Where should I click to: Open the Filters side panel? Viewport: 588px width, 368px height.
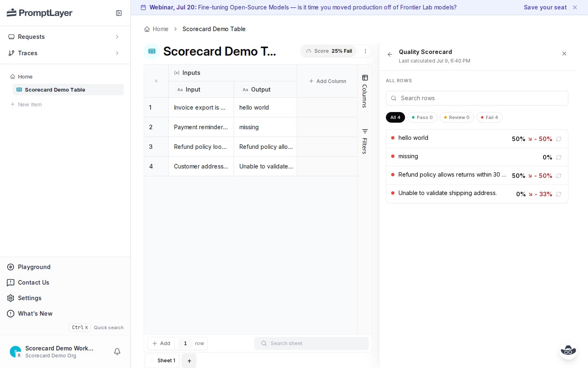coord(365,141)
